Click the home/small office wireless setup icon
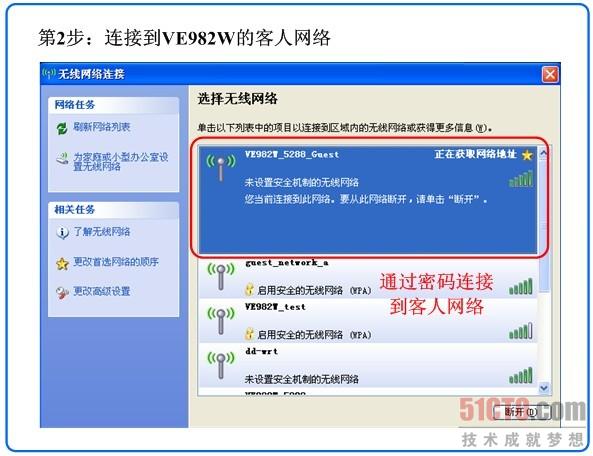 click(62, 159)
